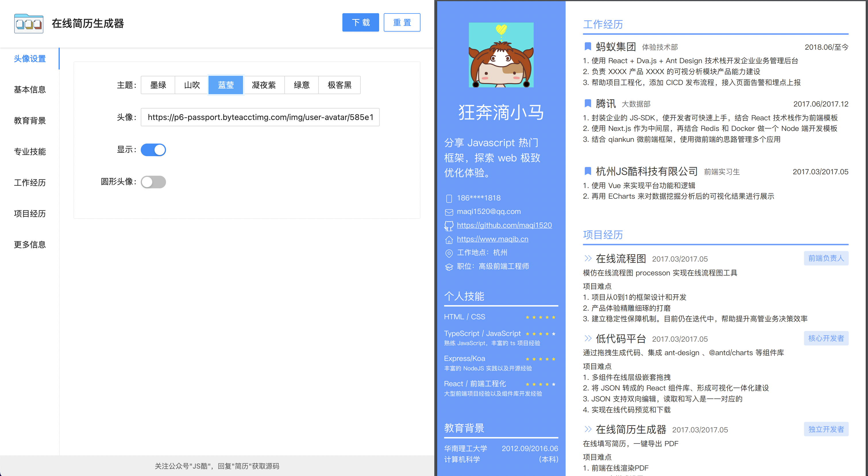Open the https://github.com/maqi1520 link
868x476 pixels.
click(x=504, y=225)
